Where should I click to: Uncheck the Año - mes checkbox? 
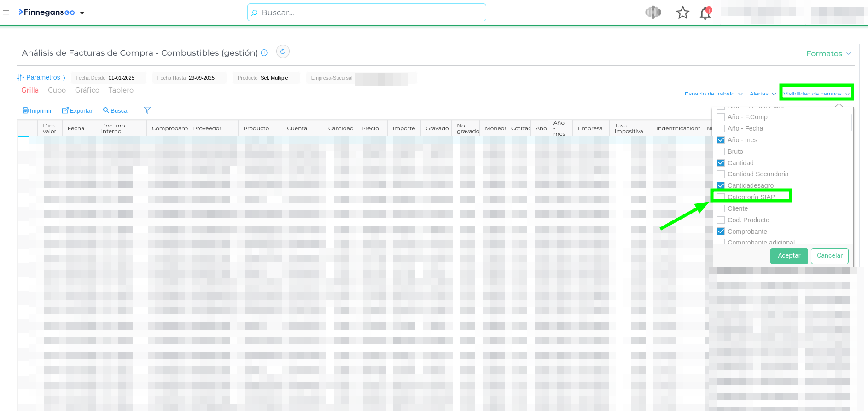(x=721, y=140)
